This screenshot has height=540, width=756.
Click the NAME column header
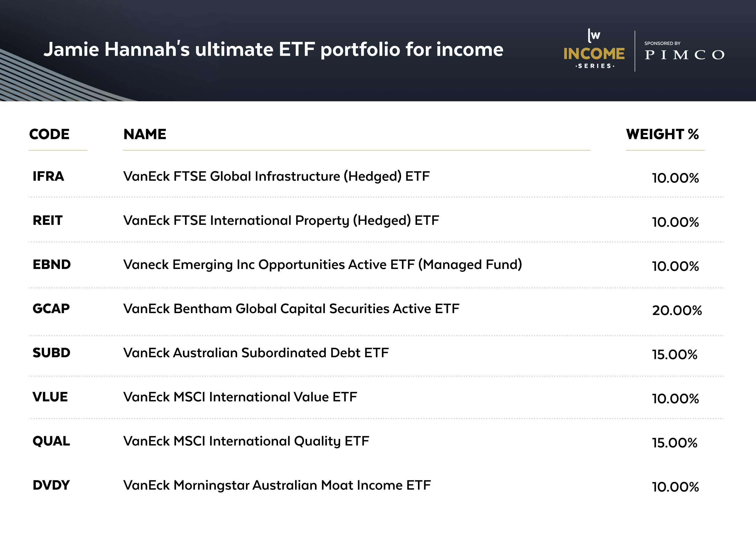(145, 134)
